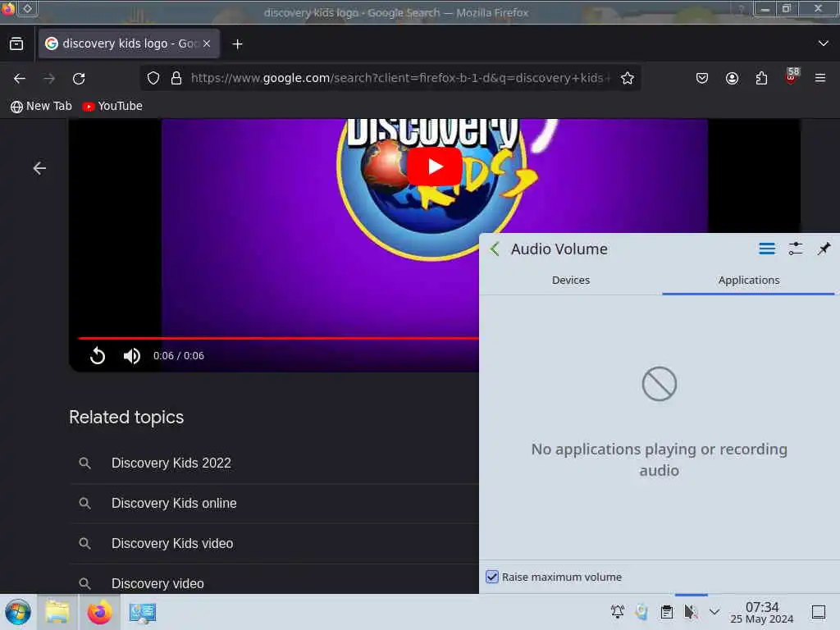Click the red video progress bar
Image resolution: width=840 pixels, height=630 pixels.
pyautogui.click(x=279, y=338)
